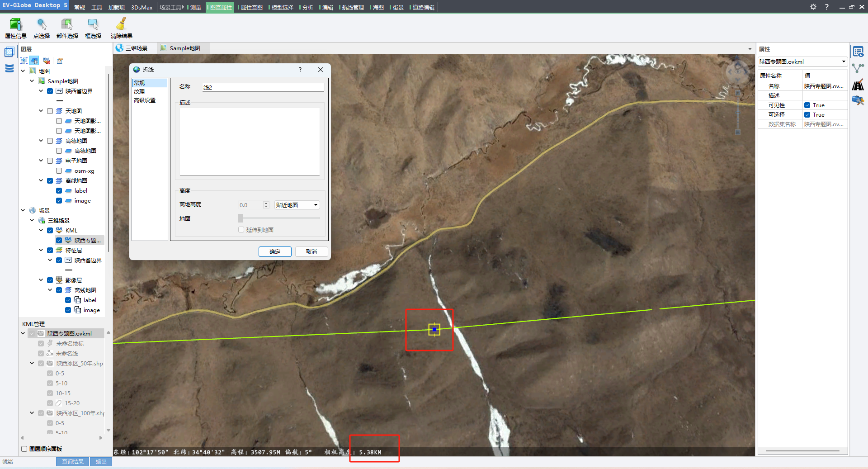The height and width of the screenshot is (469, 868).
Task: Switch to the 属性查图 tab
Action: tap(251, 7)
